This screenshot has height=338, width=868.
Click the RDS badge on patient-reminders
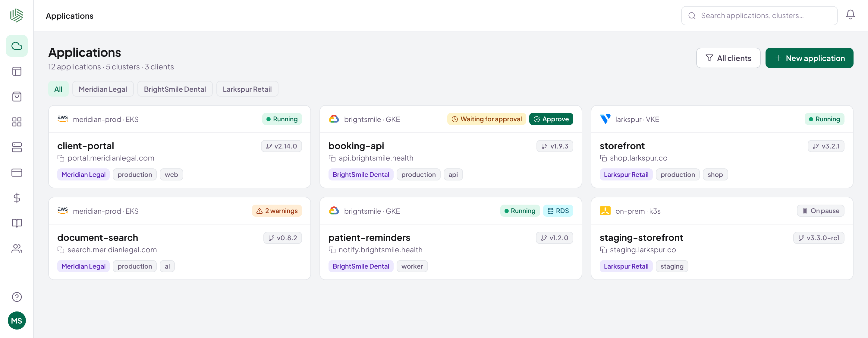[558, 211]
